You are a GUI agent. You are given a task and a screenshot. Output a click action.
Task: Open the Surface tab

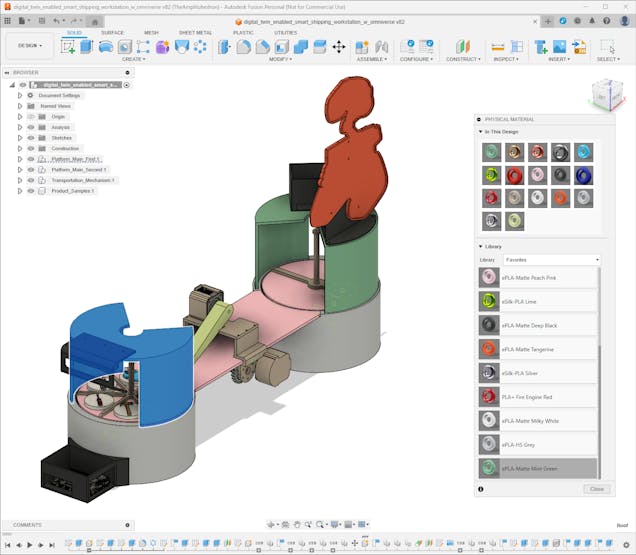pyautogui.click(x=112, y=32)
